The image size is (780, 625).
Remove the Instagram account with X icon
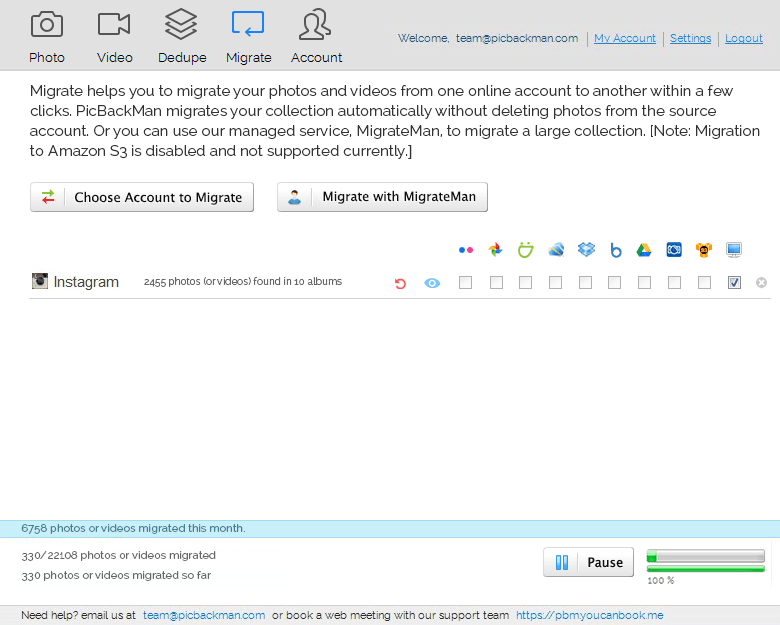tap(761, 283)
